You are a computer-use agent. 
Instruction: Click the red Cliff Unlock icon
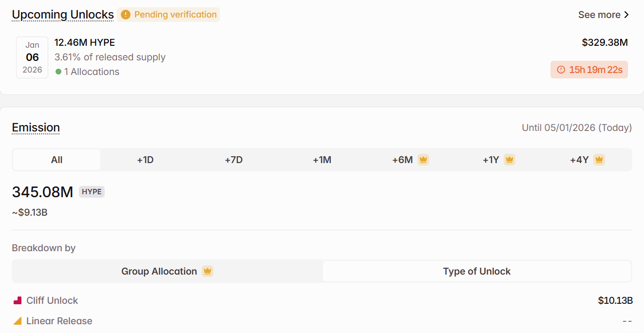tap(18, 300)
